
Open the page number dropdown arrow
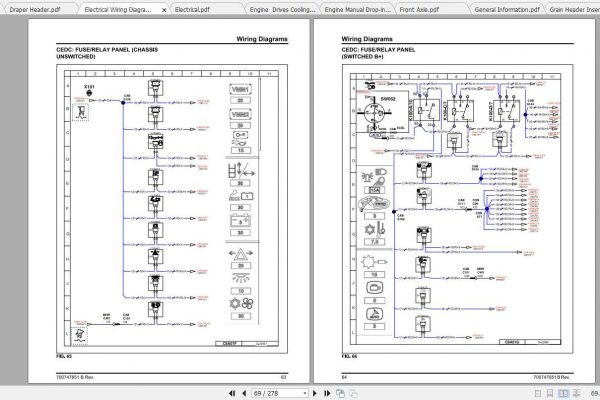click(305, 393)
